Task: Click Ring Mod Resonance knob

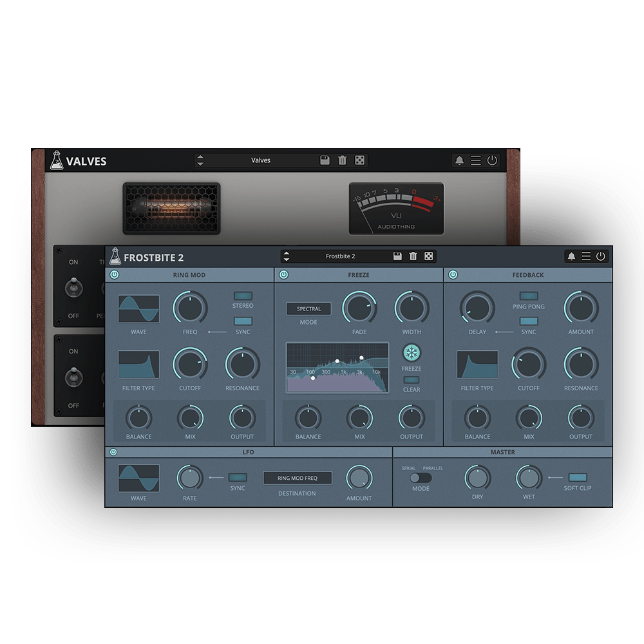Action: (242, 365)
